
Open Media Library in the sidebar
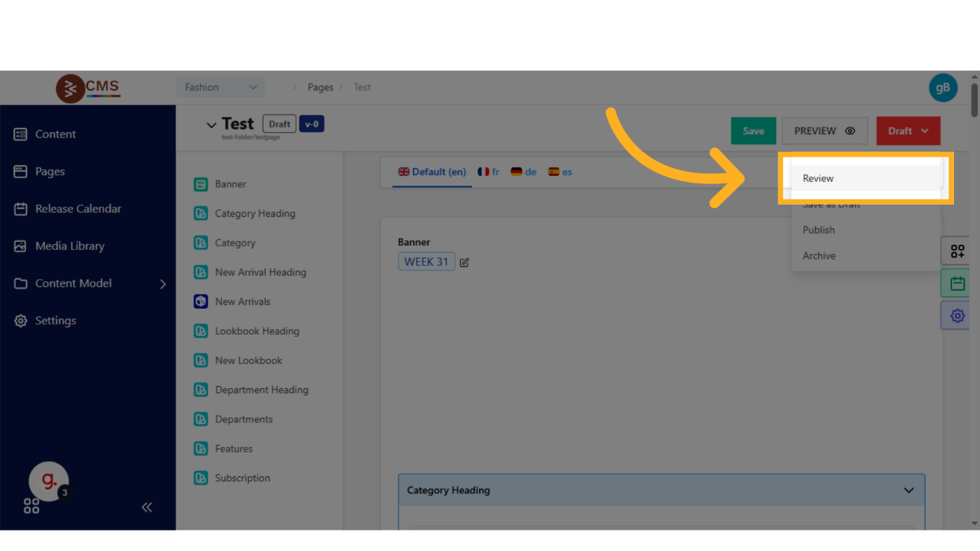69,246
